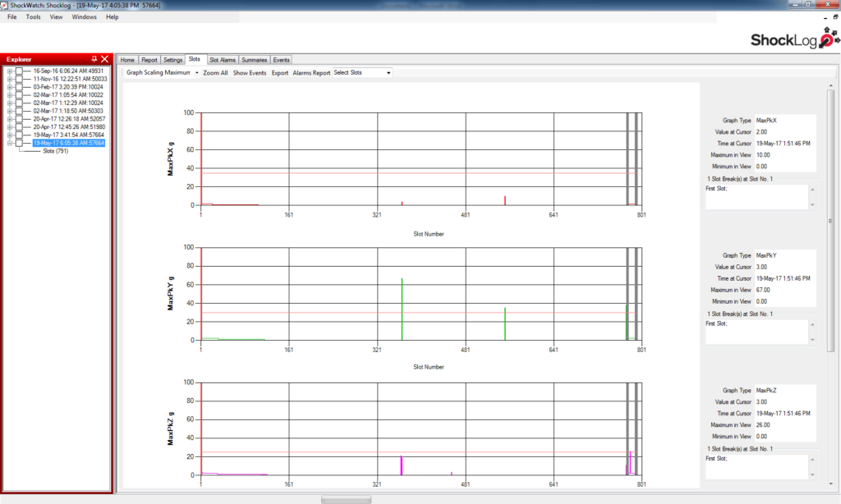Image resolution: width=841 pixels, height=504 pixels.
Task: Switch to the Events tab
Action: tap(281, 60)
